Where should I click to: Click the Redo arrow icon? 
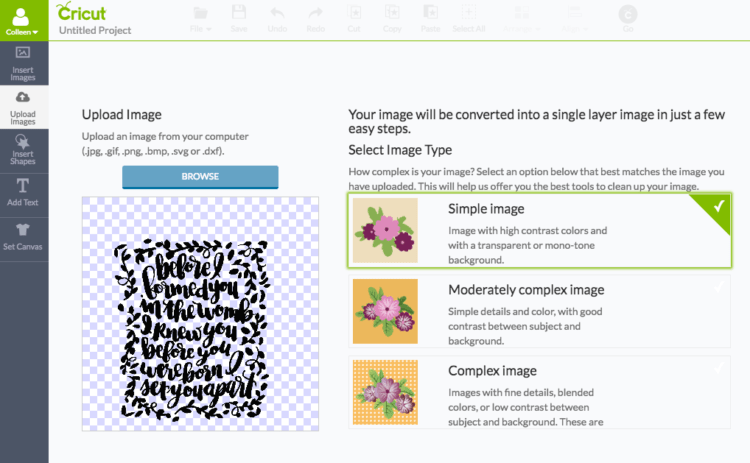[315, 19]
